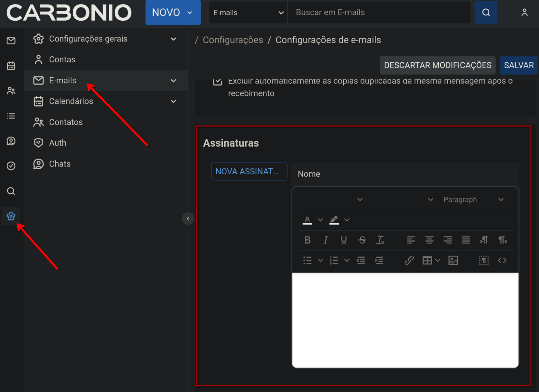The image size is (539, 392).
Task: Open the Settings gear in the side rail
Action: tap(11, 216)
